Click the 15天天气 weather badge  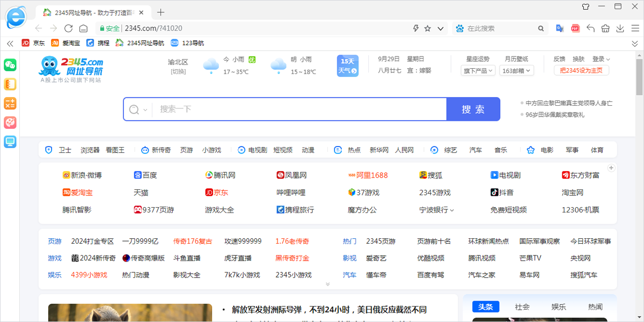point(347,66)
